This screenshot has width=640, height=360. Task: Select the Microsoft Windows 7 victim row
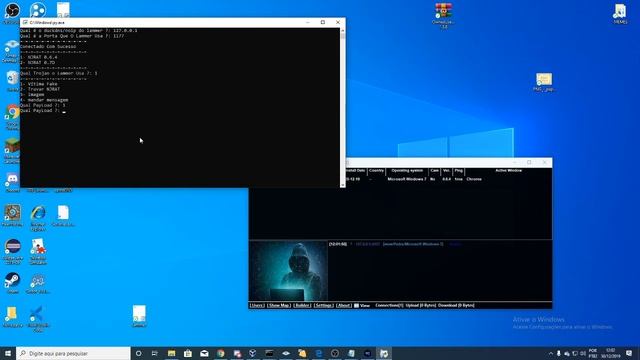(x=448, y=179)
